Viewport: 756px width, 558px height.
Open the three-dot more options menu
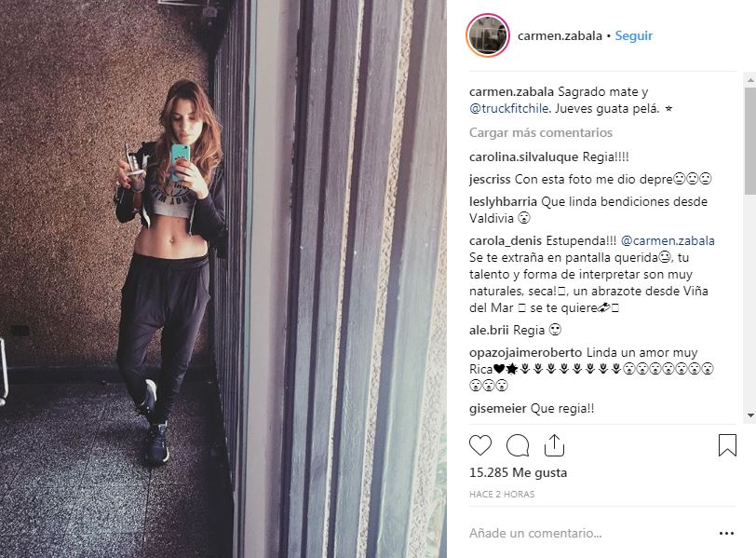click(x=726, y=533)
